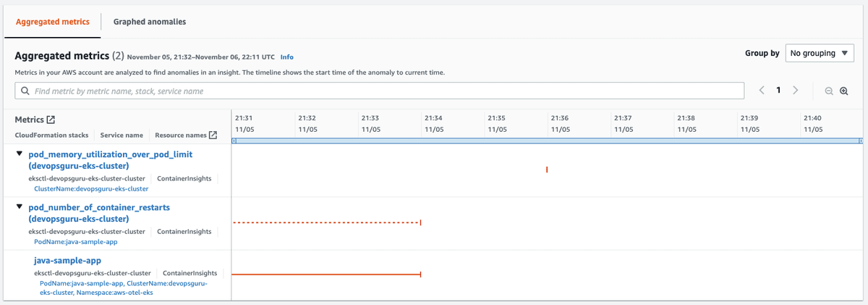
Task: Click the left handle of timeline range slider
Action: 234,141
